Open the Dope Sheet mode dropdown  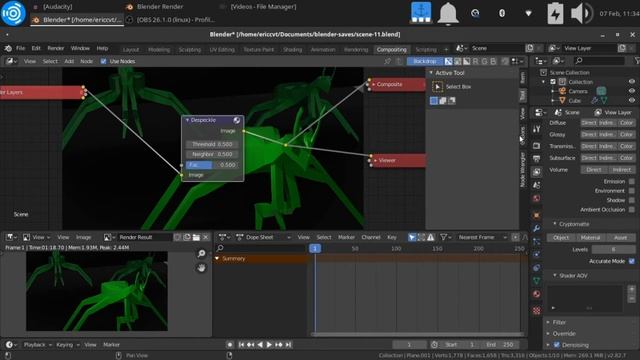pyautogui.click(x=264, y=237)
